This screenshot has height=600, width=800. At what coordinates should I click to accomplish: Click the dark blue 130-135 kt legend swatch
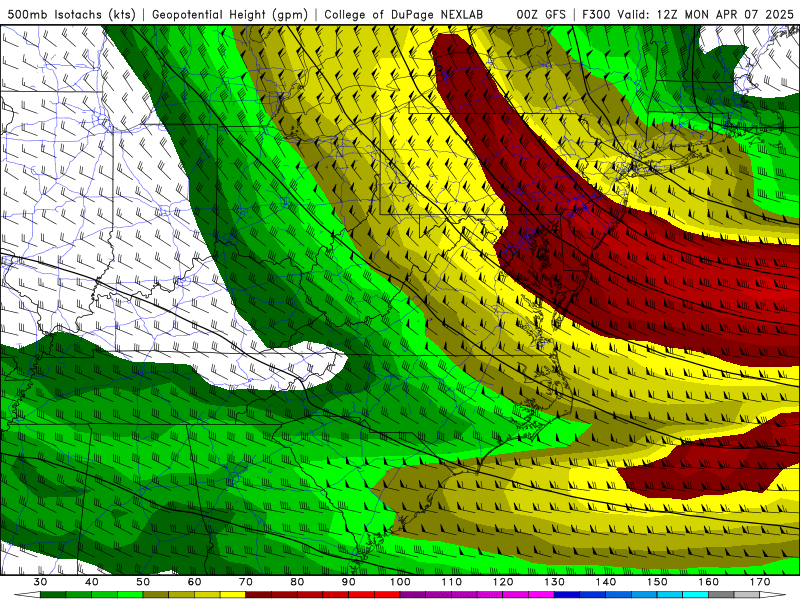(567, 595)
